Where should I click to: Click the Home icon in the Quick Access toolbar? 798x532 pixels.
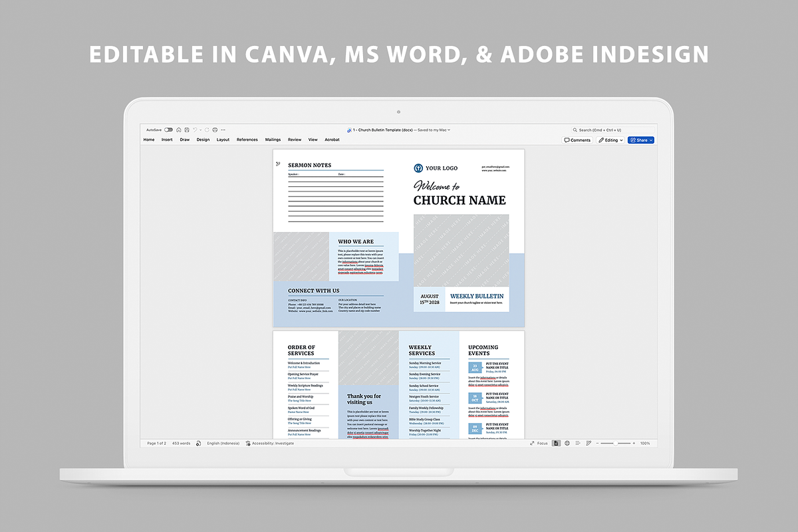pos(179,129)
